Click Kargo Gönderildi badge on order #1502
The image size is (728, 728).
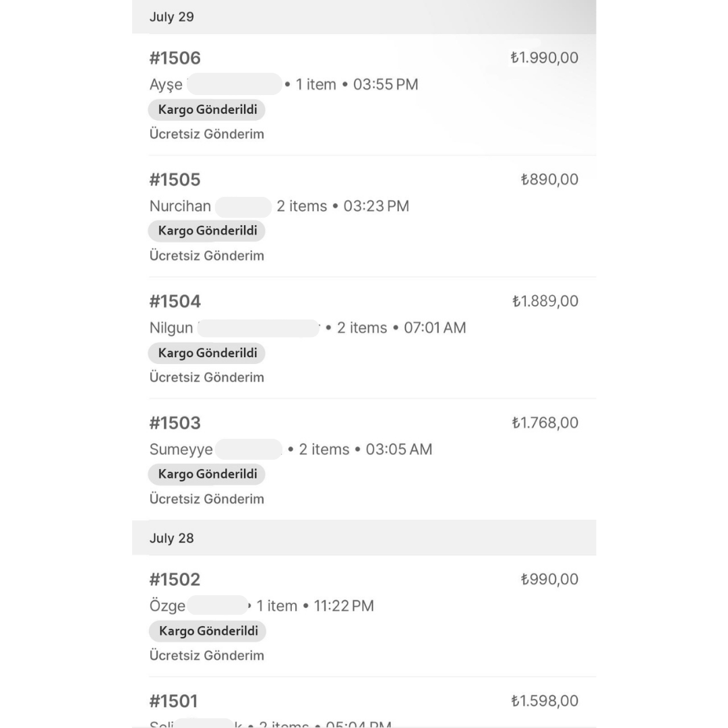[208, 631]
